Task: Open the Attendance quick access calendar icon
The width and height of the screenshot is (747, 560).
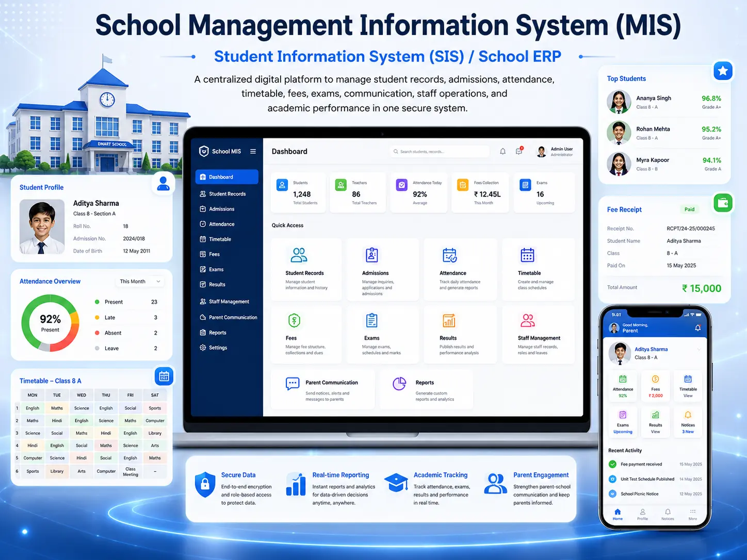Action: pos(449,255)
